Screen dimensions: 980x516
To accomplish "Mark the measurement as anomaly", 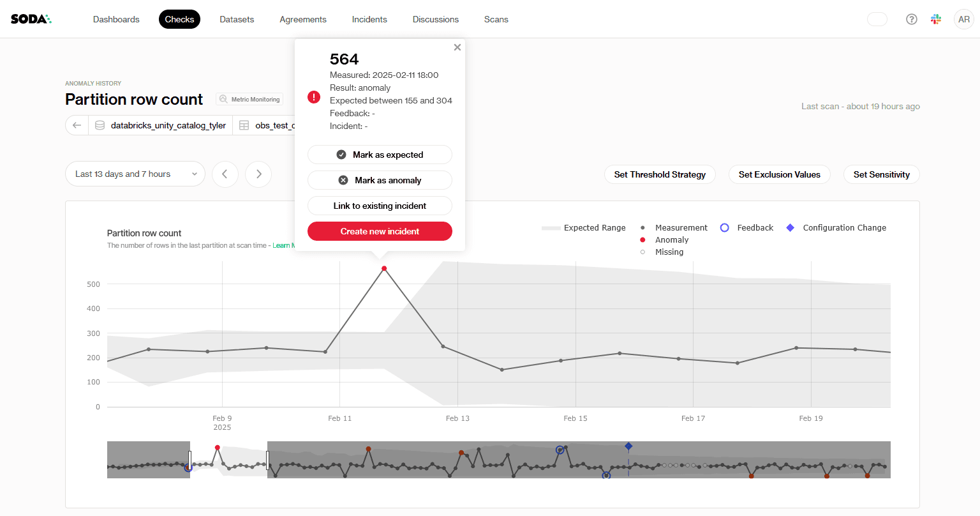I will pyautogui.click(x=380, y=180).
